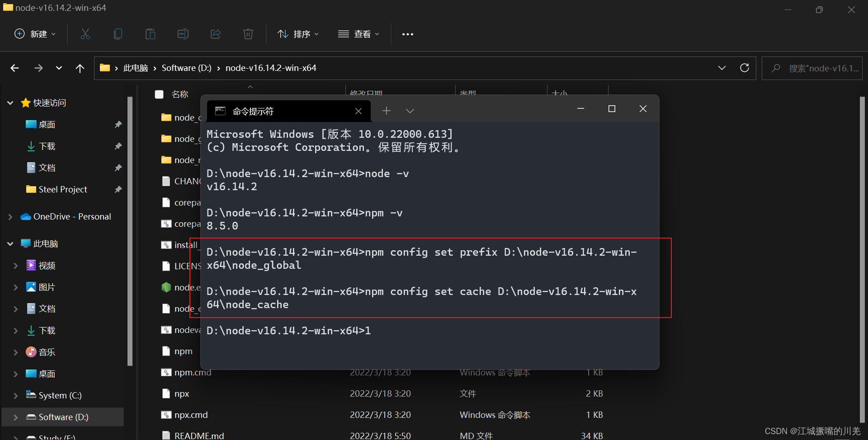Add a new terminal tab
Viewport: 868px width, 440px height.
click(x=386, y=111)
